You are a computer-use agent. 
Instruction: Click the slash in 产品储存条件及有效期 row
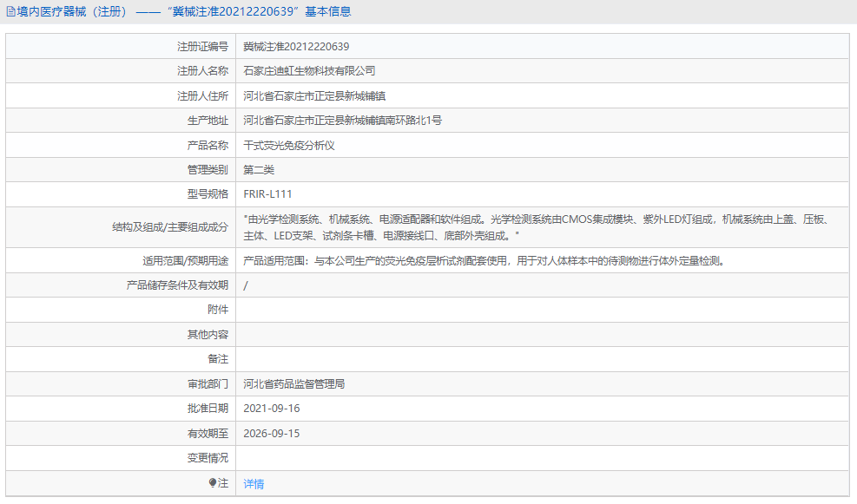click(x=247, y=284)
